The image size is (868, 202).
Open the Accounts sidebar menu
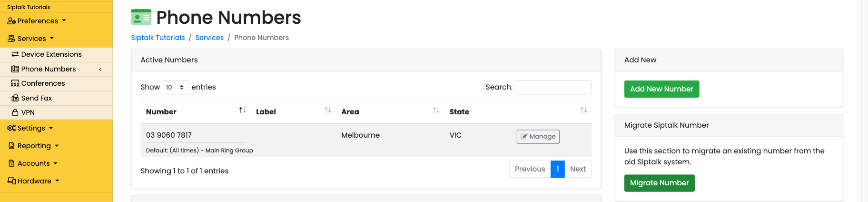click(33, 163)
